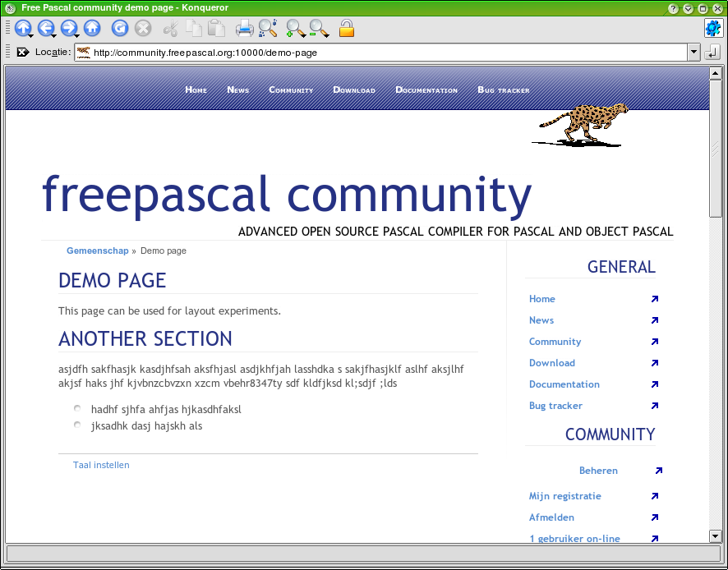728x570 pixels.
Task: Click the Print icon in toolbar
Action: (x=244, y=28)
